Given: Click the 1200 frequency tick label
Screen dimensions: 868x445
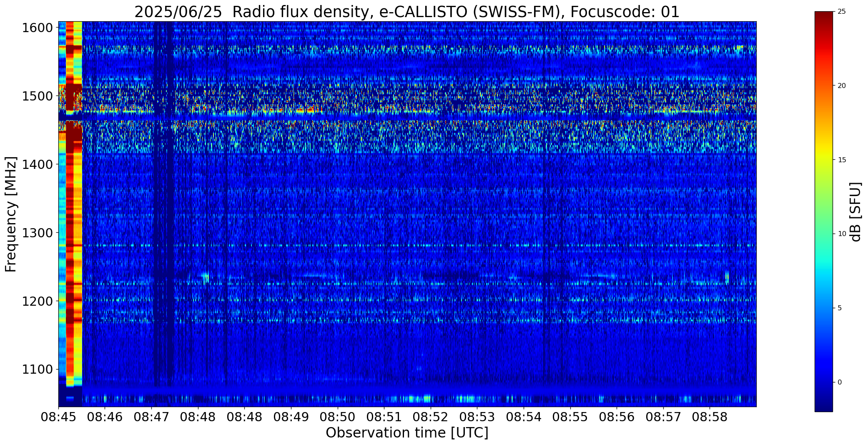Looking at the screenshot, I should (38, 301).
